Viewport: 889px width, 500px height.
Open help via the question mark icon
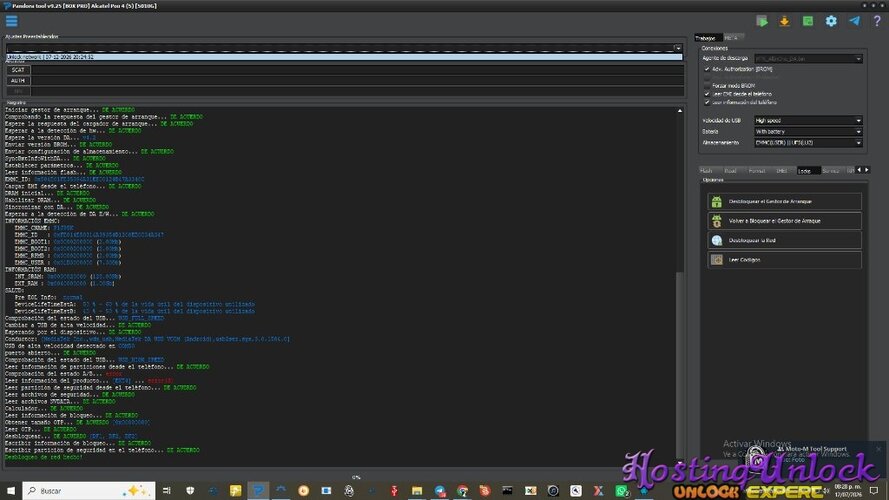pos(877,21)
